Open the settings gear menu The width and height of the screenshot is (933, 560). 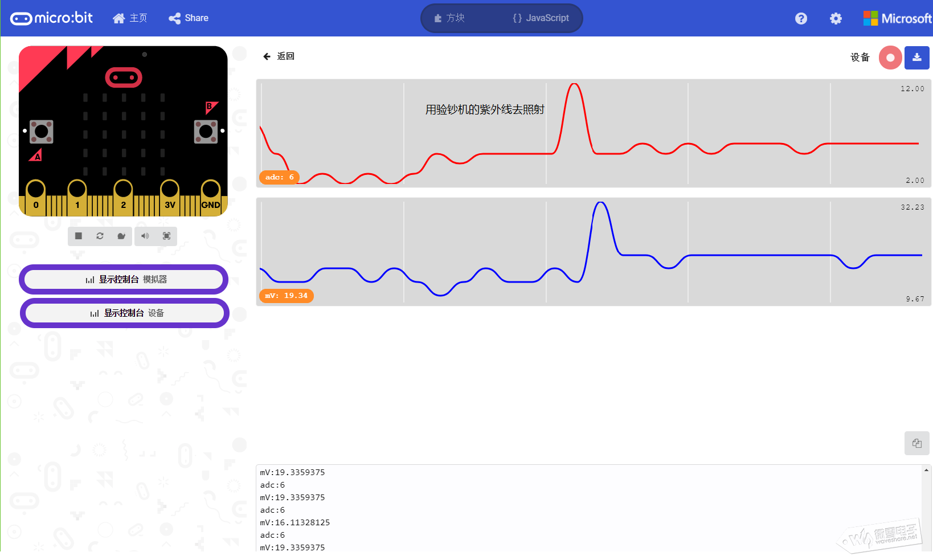[836, 18]
